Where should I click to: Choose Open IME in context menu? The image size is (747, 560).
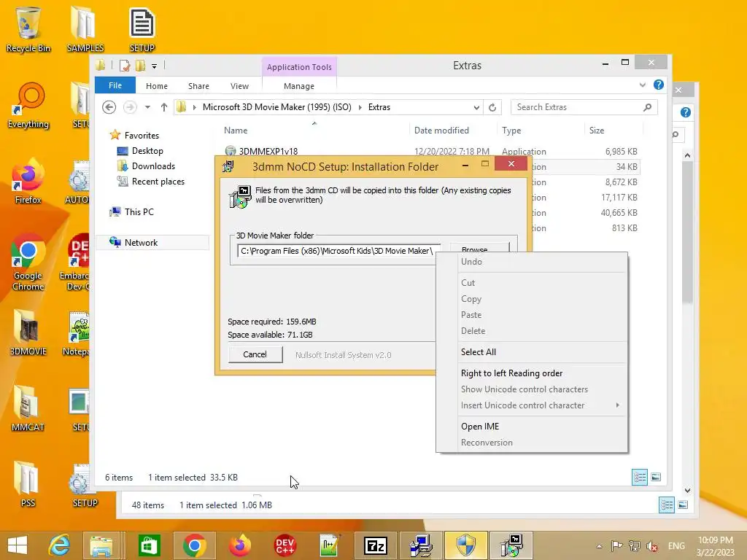pos(542,426)
